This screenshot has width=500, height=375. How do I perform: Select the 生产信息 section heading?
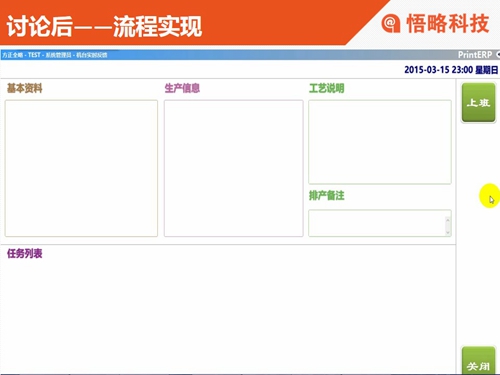click(x=182, y=88)
